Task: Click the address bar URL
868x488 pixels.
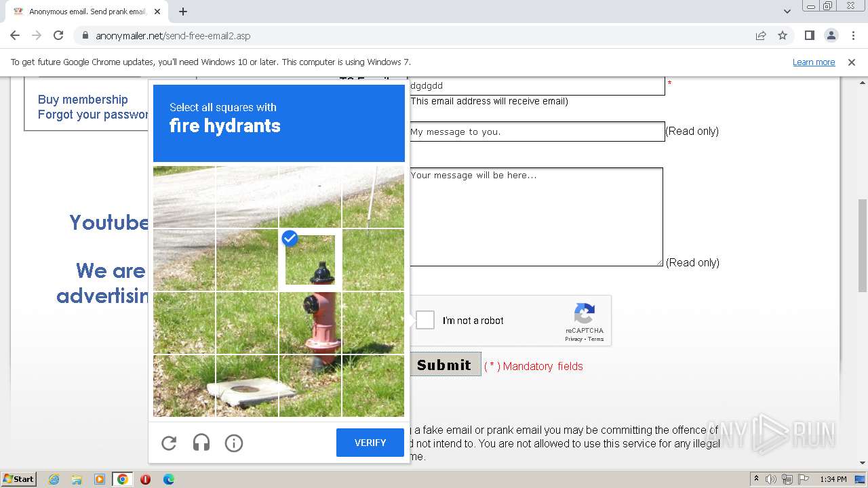Action: (173, 36)
